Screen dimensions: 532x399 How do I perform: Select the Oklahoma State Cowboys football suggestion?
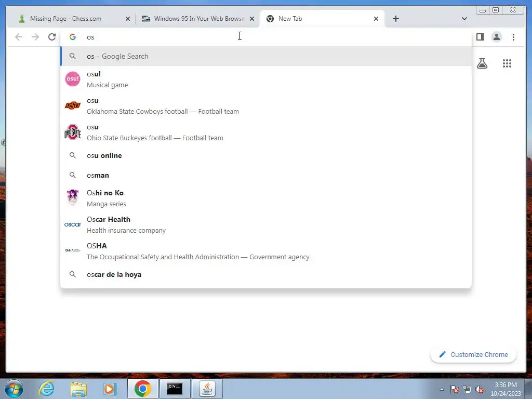pyautogui.click(x=265, y=106)
